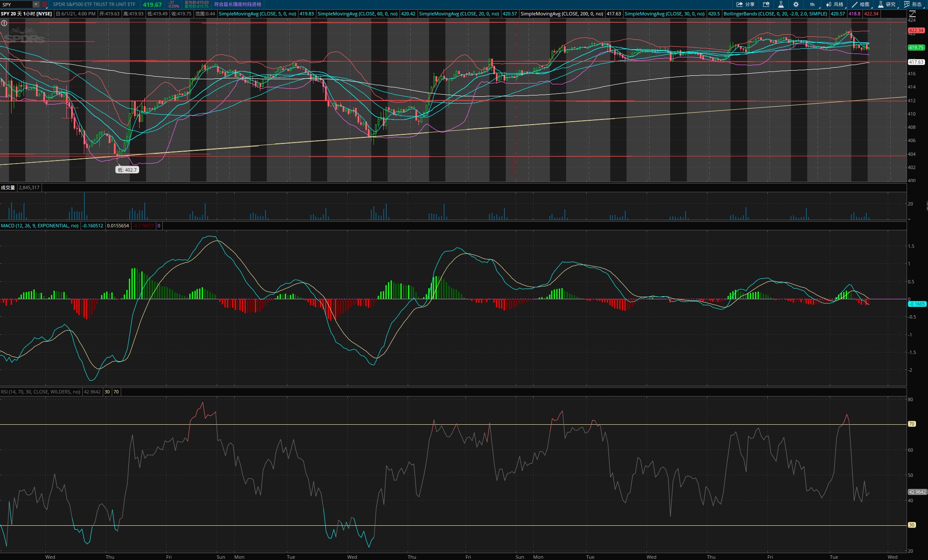Image resolution: width=928 pixels, height=560 pixels.
Task: Select the BollingerBands study label
Action: pyautogui.click(x=776, y=14)
